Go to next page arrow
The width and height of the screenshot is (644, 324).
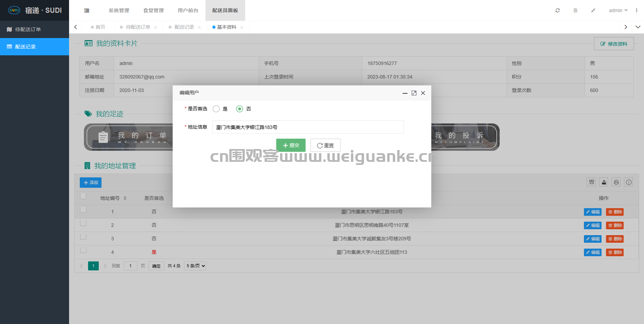[x=105, y=266]
